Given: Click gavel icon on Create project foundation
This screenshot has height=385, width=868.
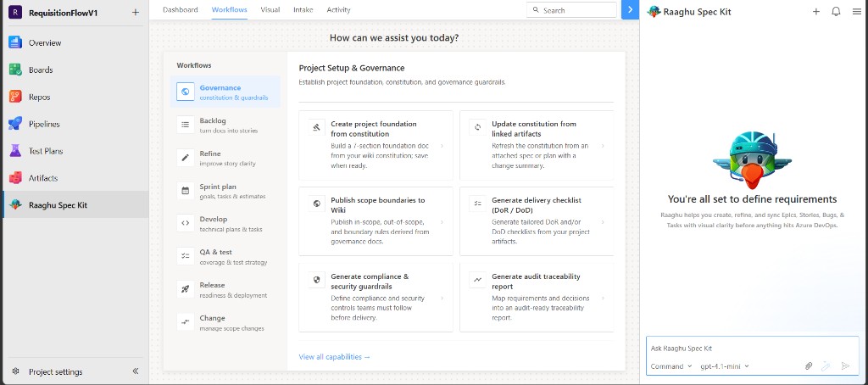Looking at the screenshot, I should click(317, 127).
